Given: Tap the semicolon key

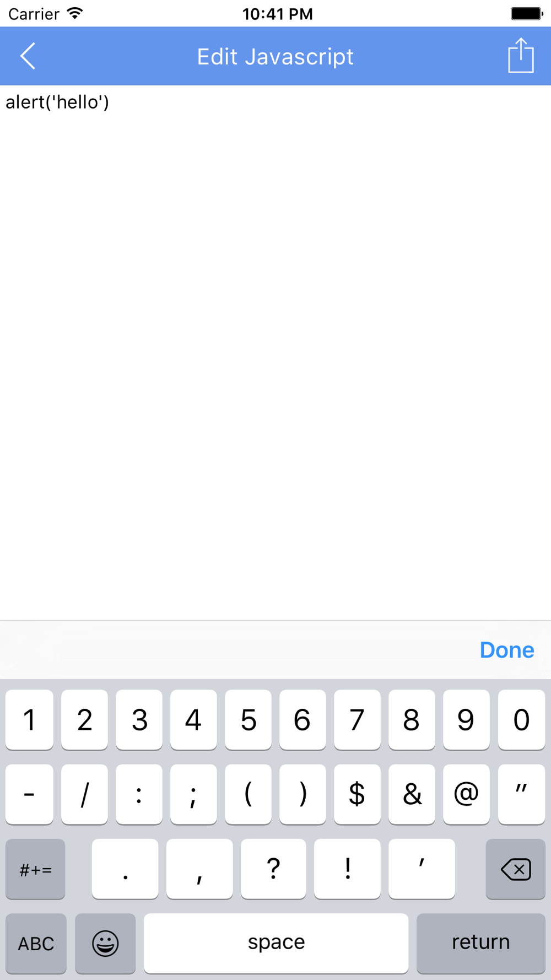Looking at the screenshot, I should [x=193, y=794].
